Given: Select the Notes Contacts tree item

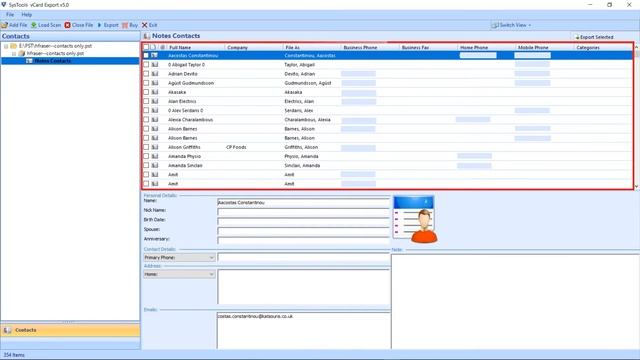Looking at the screenshot, I should 52,61.
